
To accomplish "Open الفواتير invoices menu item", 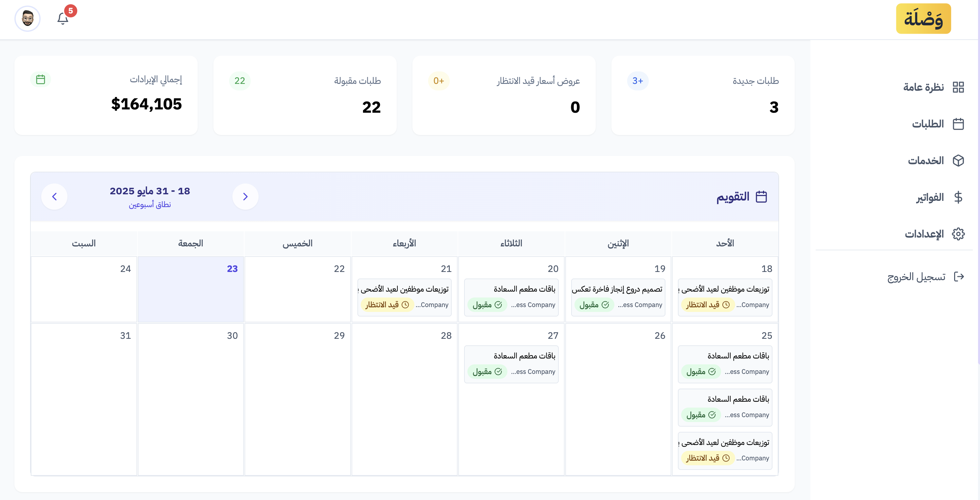I will point(930,197).
